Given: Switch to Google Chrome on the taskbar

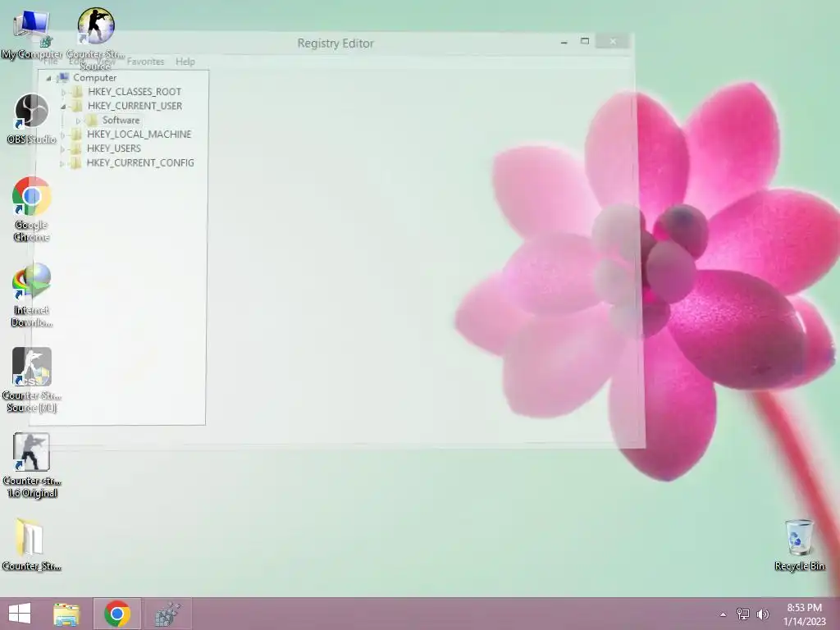Looking at the screenshot, I should tap(117, 614).
